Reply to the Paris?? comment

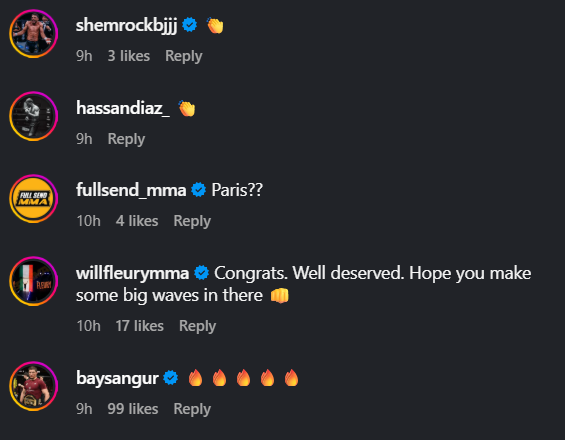click(192, 221)
